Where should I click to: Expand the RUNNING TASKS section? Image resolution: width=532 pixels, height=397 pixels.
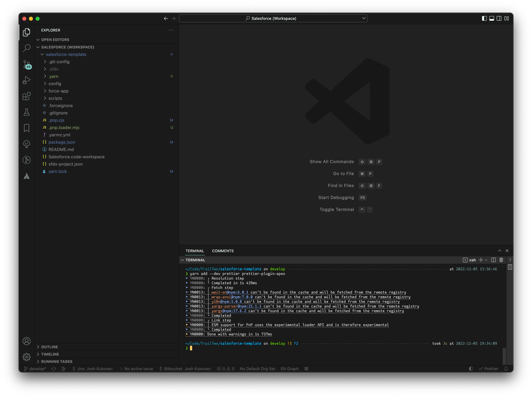pyautogui.click(x=107, y=361)
